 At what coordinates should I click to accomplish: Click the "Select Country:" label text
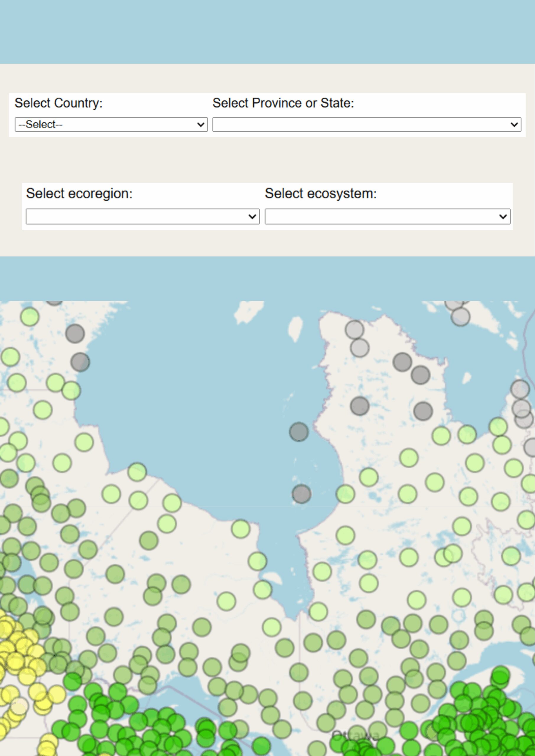[58, 103]
